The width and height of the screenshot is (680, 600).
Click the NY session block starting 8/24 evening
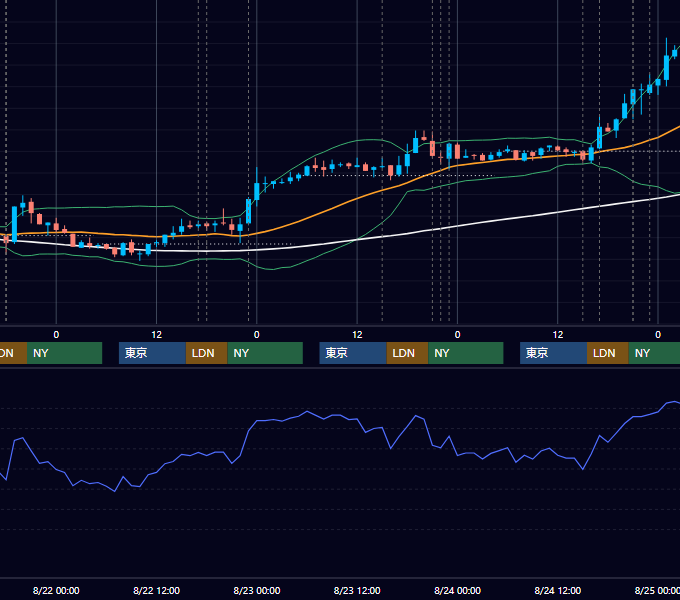(x=654, y=353)
